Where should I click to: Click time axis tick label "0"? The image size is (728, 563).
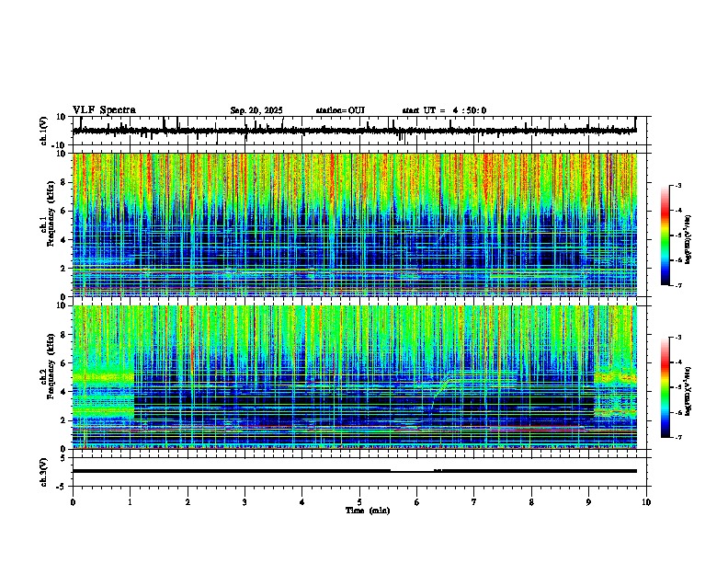coord(73,502)
